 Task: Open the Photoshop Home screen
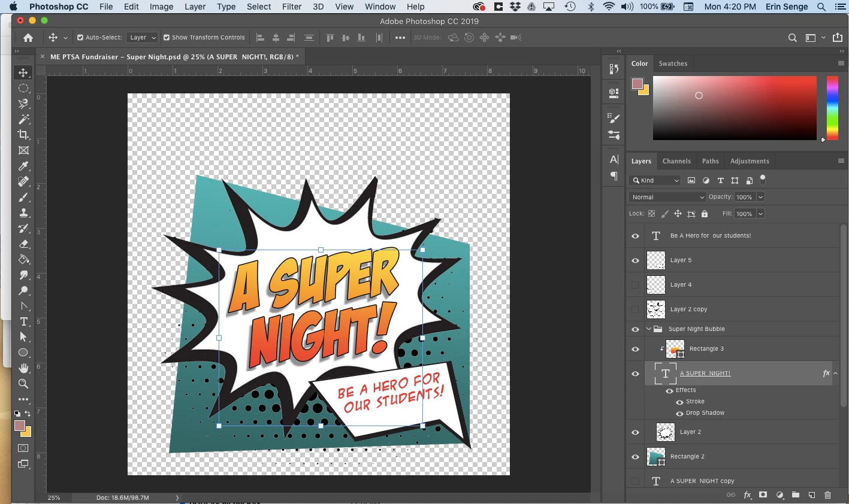coord(28,38)
